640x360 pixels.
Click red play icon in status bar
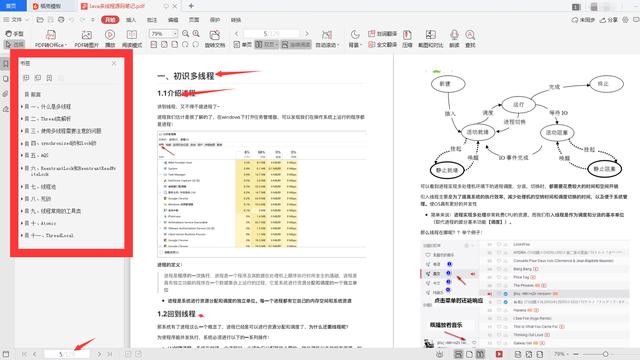499,354
